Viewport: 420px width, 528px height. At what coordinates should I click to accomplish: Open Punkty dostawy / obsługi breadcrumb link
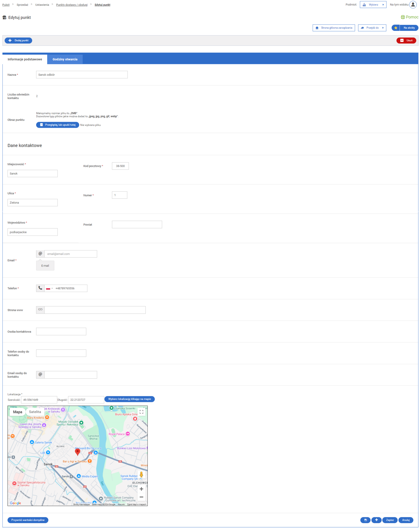click(72, 5)
